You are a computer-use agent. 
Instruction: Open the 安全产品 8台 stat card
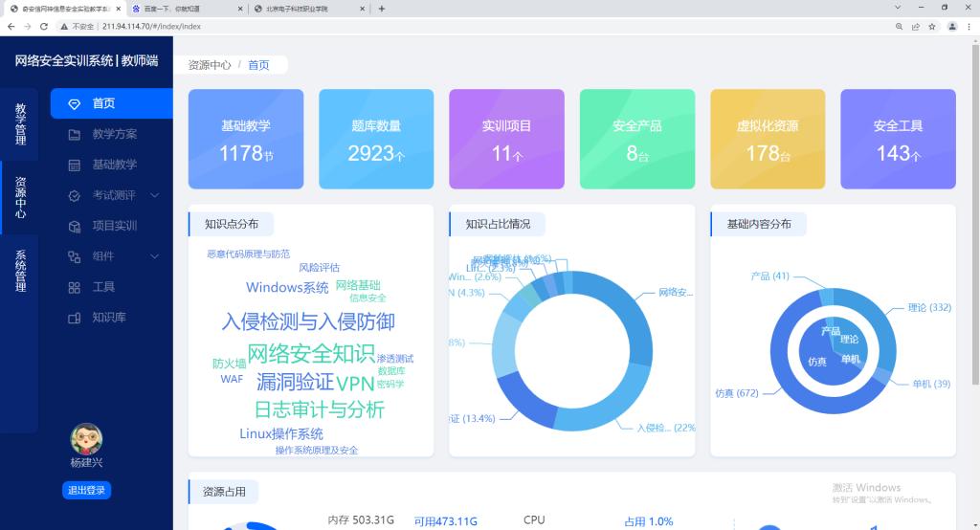tap(636, 139)
